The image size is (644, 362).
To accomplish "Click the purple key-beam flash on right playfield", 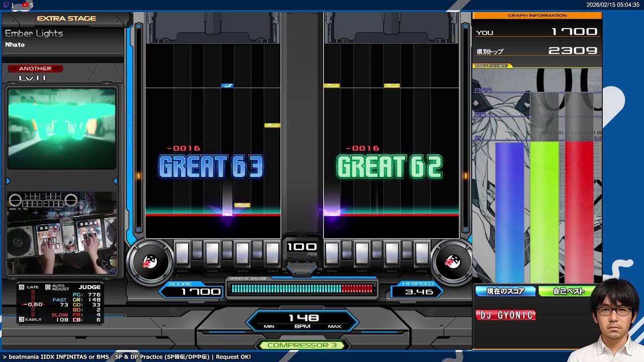I will click(x=332, y=212).
